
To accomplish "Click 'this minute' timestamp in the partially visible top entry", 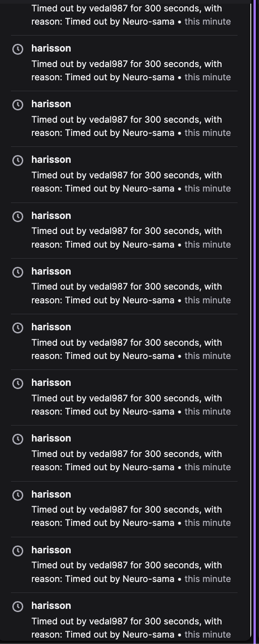I will 207,21.
